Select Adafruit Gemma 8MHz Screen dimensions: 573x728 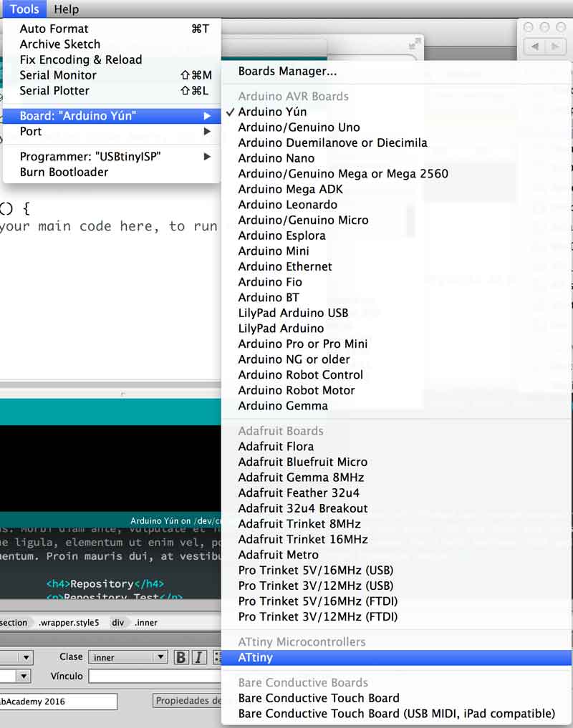pos(396,477)
